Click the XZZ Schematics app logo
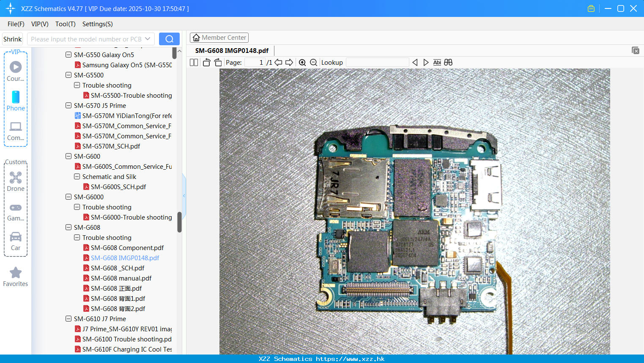644x363 pixels. click(x=10, y=8)
